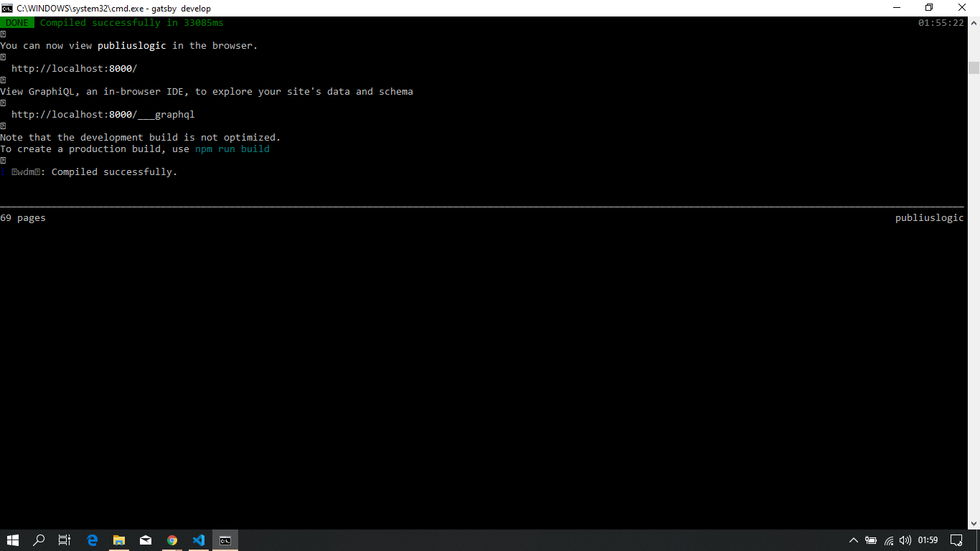Image resolution: width=980 pixels, height=551 pixels.
Task: Open File Explorer from the taskbar
Action: point(119,540)
